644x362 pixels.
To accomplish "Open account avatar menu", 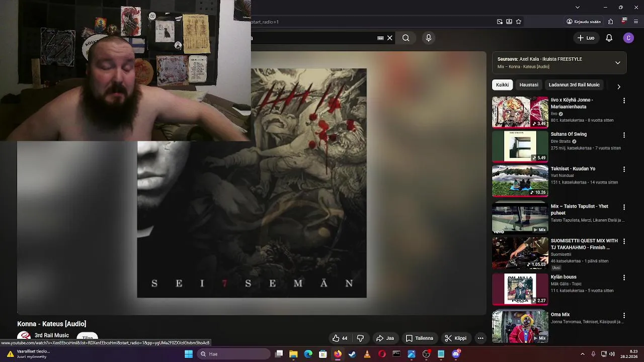I will tap(628, 38).
